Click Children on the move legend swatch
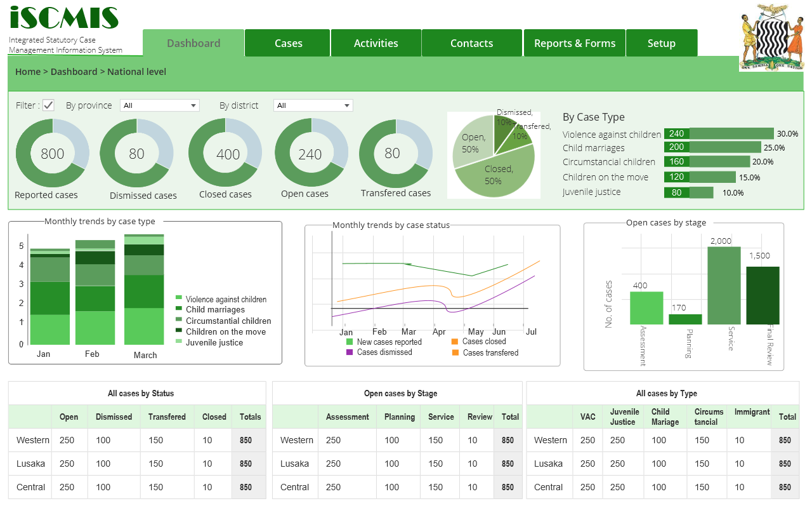The height and width of the screenshot is (508, 812). [x=179, y=330]
